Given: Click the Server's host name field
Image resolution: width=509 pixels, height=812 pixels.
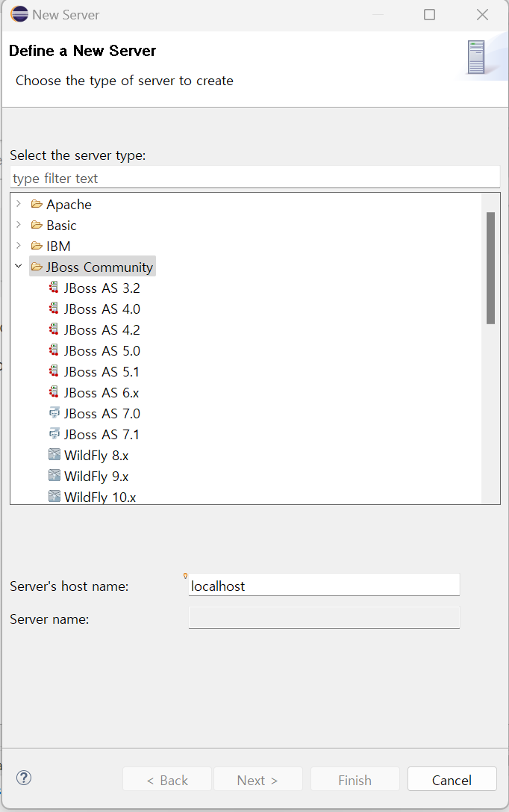Looking at the screenshot, I should click(x=324, y=585).
